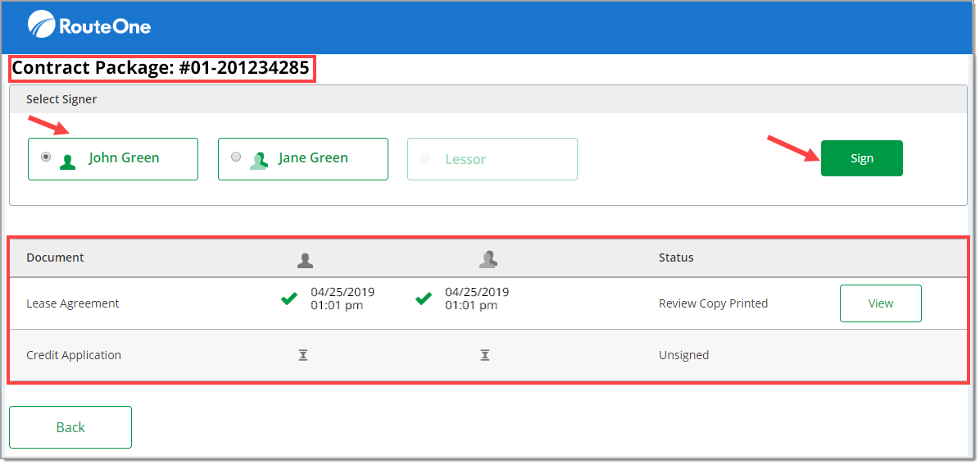Click the Unsigned status text

(x=683, y=355)
